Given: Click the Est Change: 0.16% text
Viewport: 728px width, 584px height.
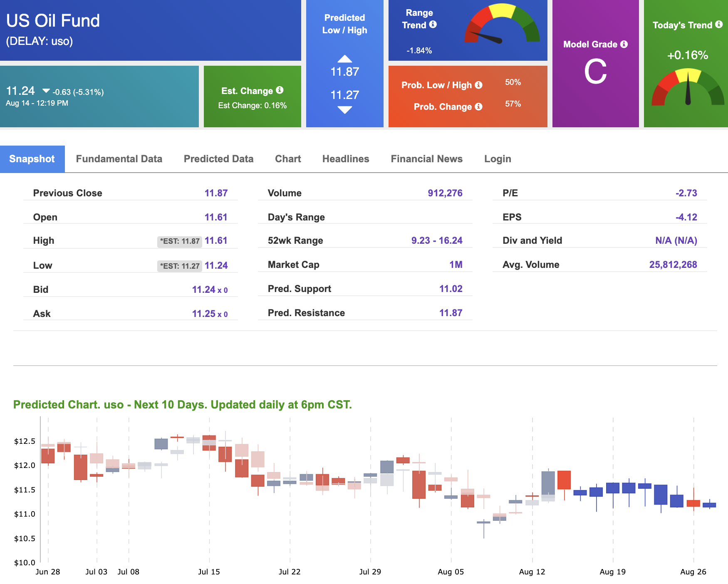Looking at the screenshot, I should tap(253, 106).
